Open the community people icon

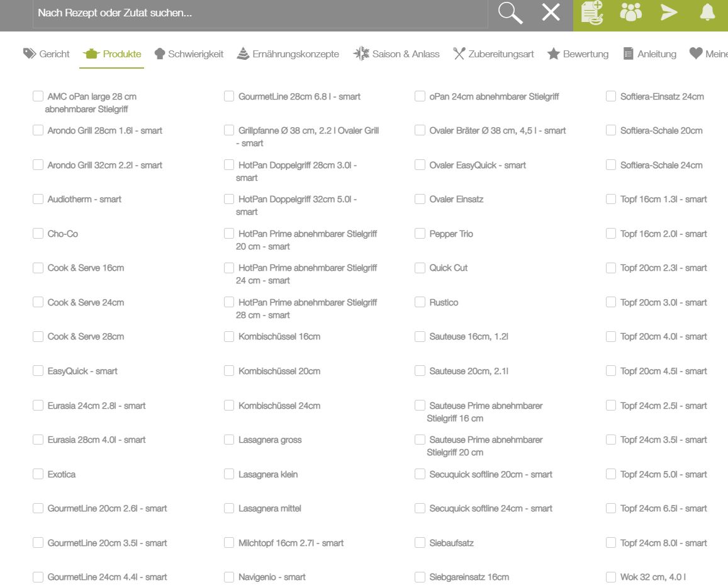point(630,13)
